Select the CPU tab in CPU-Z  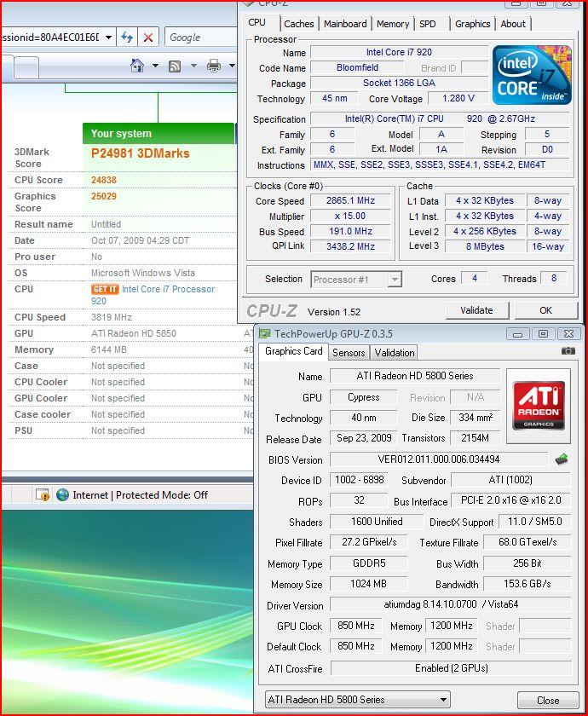[x=257, y=22]
